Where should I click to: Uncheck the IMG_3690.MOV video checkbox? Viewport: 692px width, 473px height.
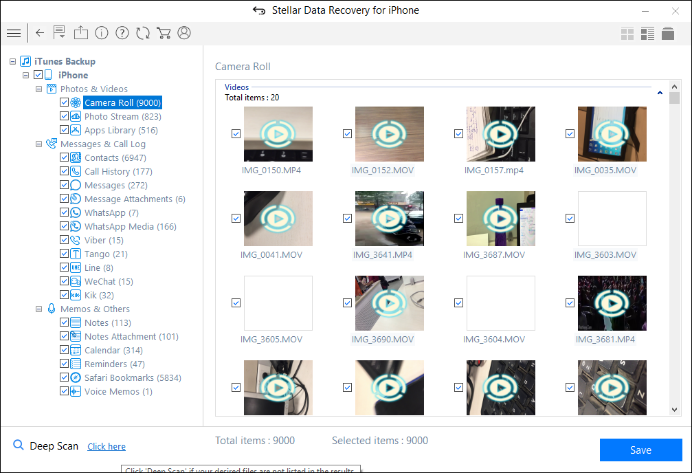[x=347, y=303]
